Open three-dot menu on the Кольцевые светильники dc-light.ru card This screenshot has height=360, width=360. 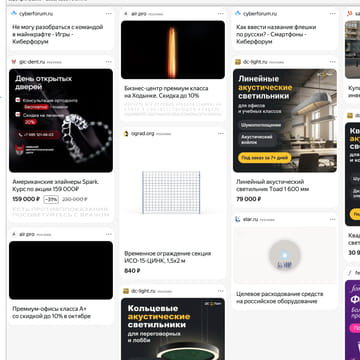click(x=221, y=291)
